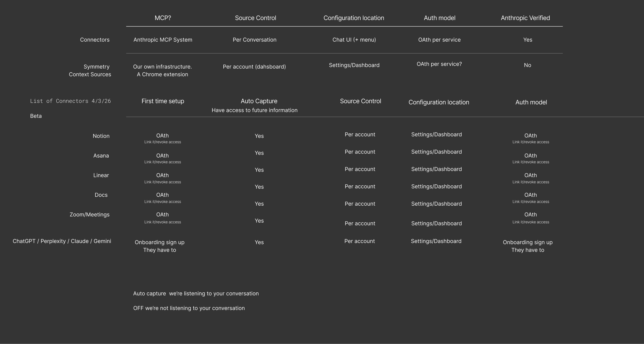Select the 'Asana' row label
This screenshot has height=344, width=644.
click(101, 156)
